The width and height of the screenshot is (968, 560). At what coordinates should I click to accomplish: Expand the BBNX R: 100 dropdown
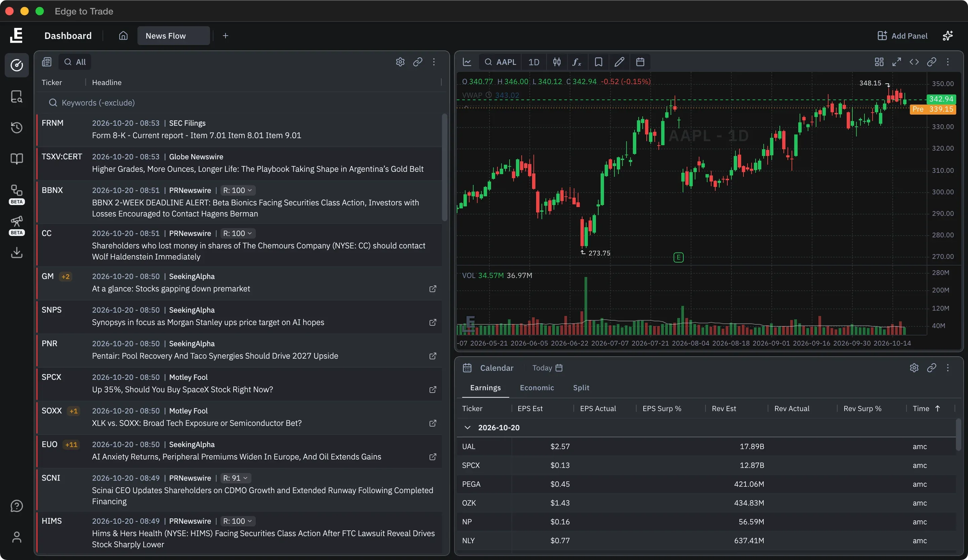238,190
